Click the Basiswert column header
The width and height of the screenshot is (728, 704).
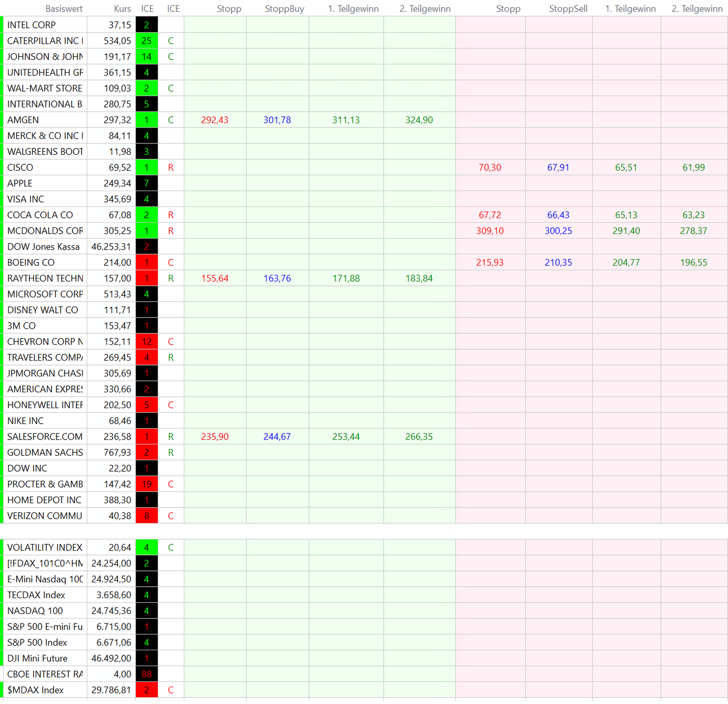coord(64,8)
